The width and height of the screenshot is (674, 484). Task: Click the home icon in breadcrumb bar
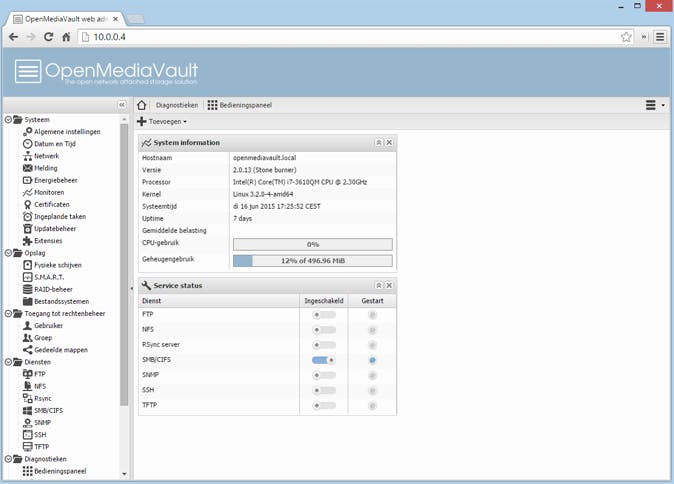pyautogui.click(x=141, y=105)
